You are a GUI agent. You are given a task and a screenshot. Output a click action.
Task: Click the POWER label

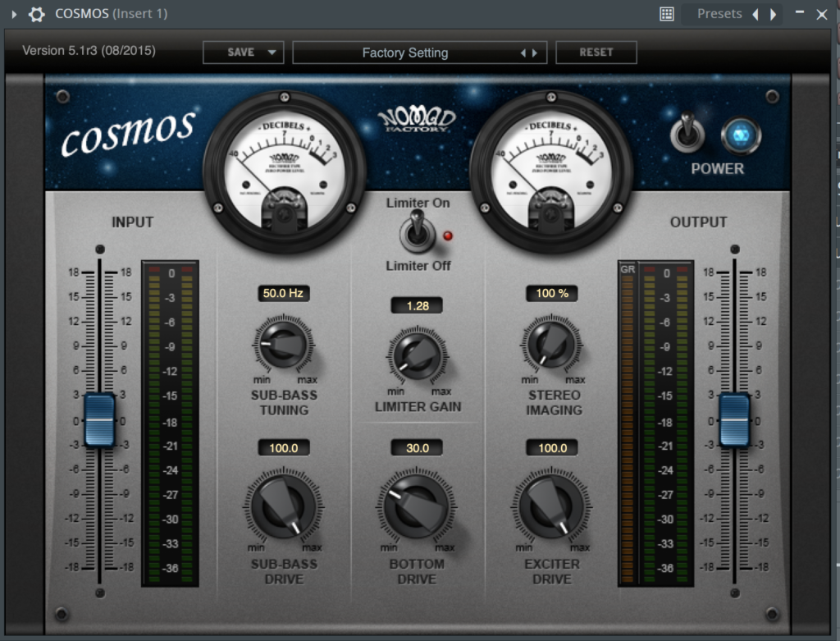pos(717,169)
